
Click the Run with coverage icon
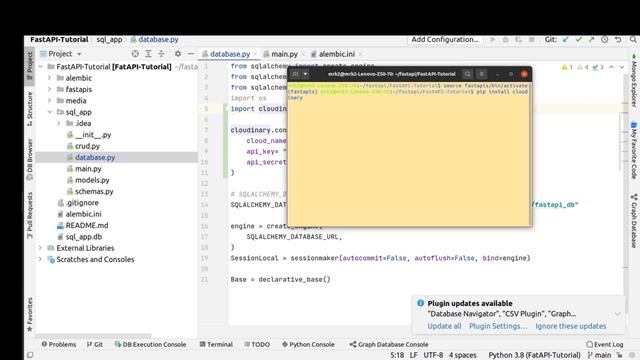[x=518, y=40]
